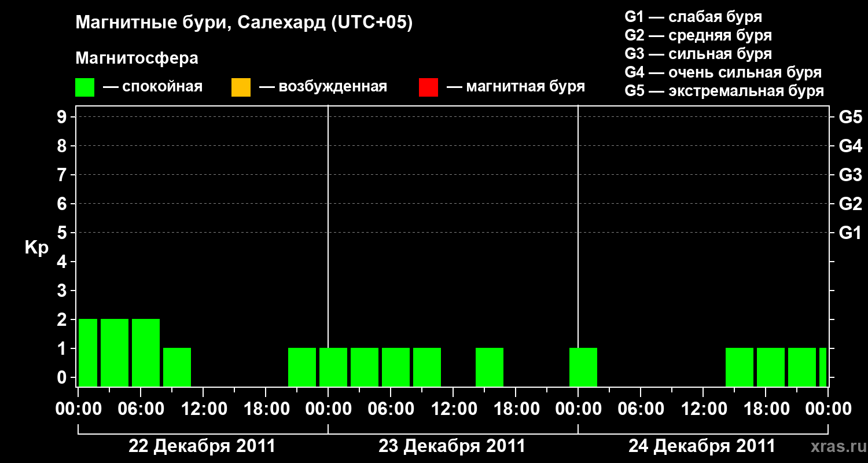Click the G2 label on the right axis

pos(851,204)
